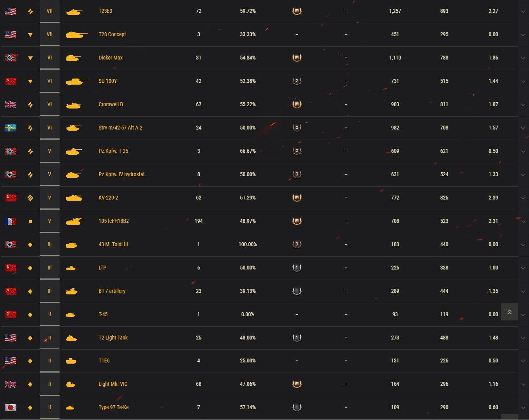Click the 2nd class mastery badge for SU-100Y
Image resolution: width=529 pixels, height=420 pixels.
click(297, 81)
